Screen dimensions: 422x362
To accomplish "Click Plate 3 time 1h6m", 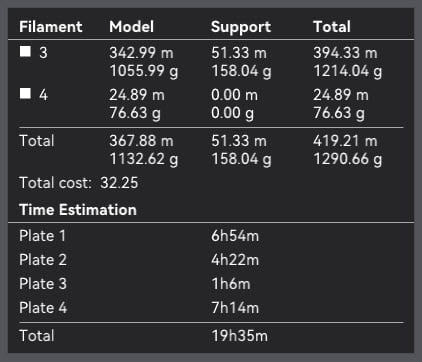I will tap(231, 284).
